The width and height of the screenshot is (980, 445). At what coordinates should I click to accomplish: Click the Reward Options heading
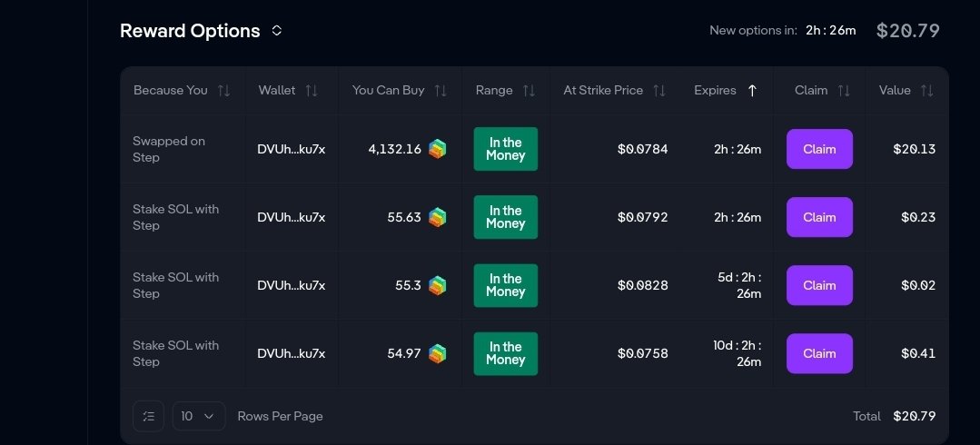pyautogui.click(x=190, y=31)
